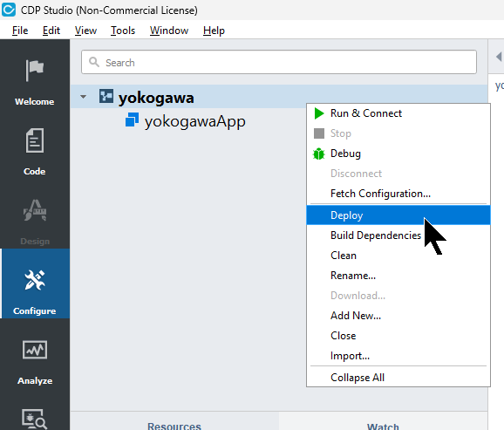
Task: Click the search magnifier icon
Action: pos(94,62)
